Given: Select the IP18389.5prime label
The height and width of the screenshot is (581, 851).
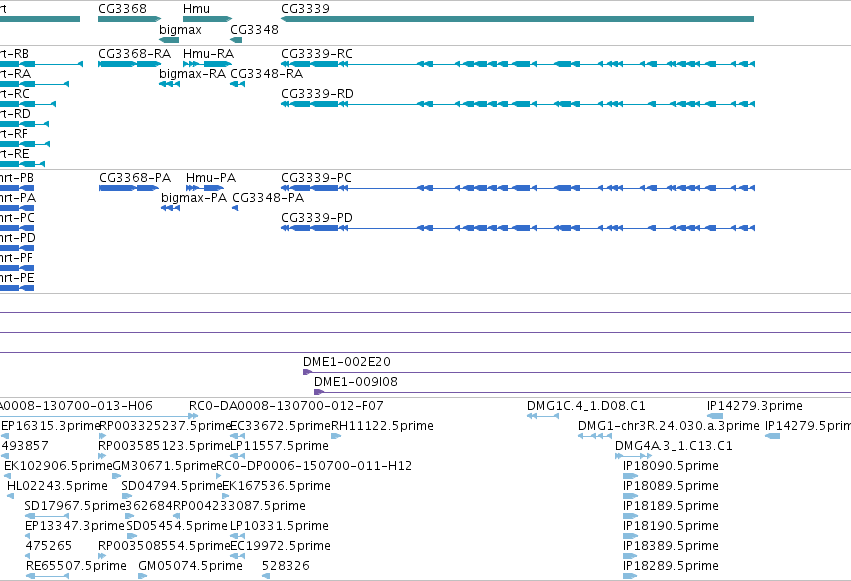Looking at the screenshot, I should click(x=671, y=546).
